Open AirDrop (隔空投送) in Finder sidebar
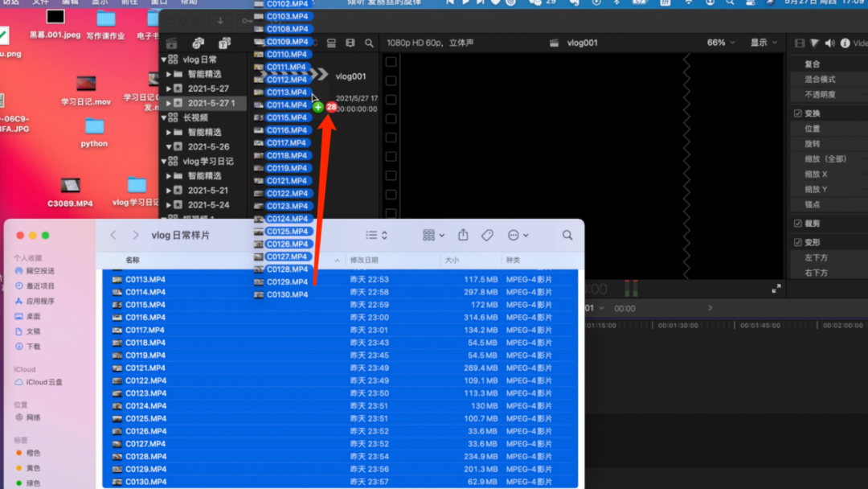This screenshot has height=489, width=868. (35, 271)
